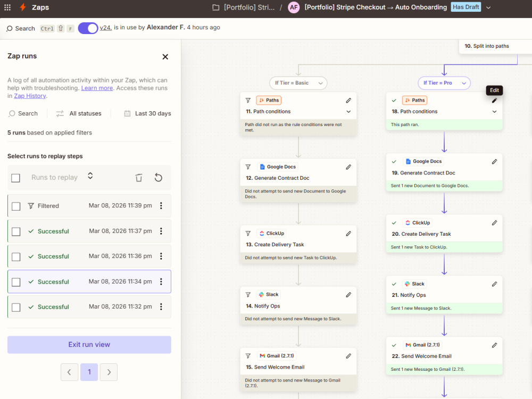Go to the previous runs page
This screenshot has height=399, width=532.
point(70,372)
